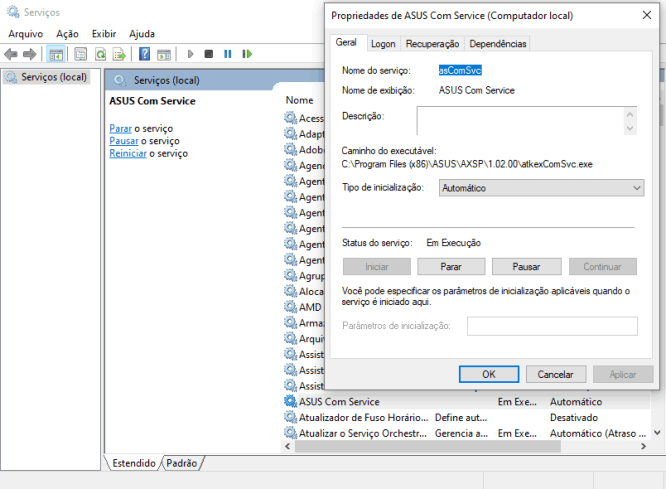This screenshot has height=489, width=666.
Task: Click the horizontal scrollbar right arrow
Action: pyautogui.click(x=643, y=446)
